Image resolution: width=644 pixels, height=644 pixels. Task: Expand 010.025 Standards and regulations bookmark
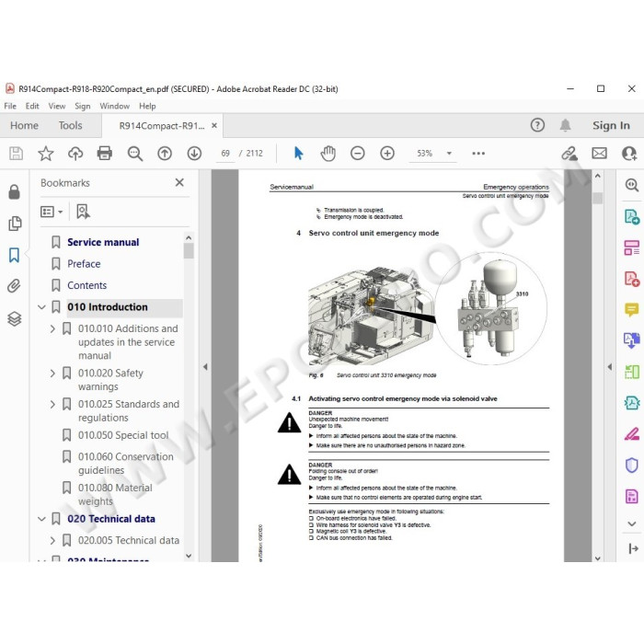coord(52,405)
